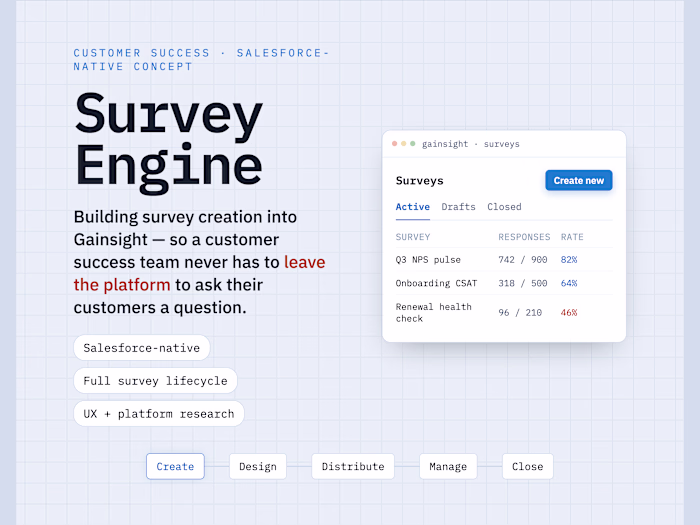Screen dimensions: 700x525
Task: Open the Drafts tab
Action: click(458, 207)
